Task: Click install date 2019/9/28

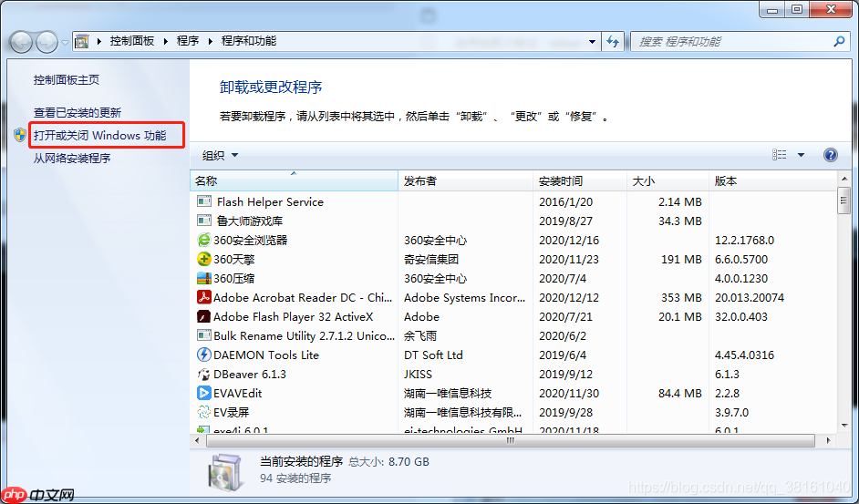Action: (x=566, y=413)
